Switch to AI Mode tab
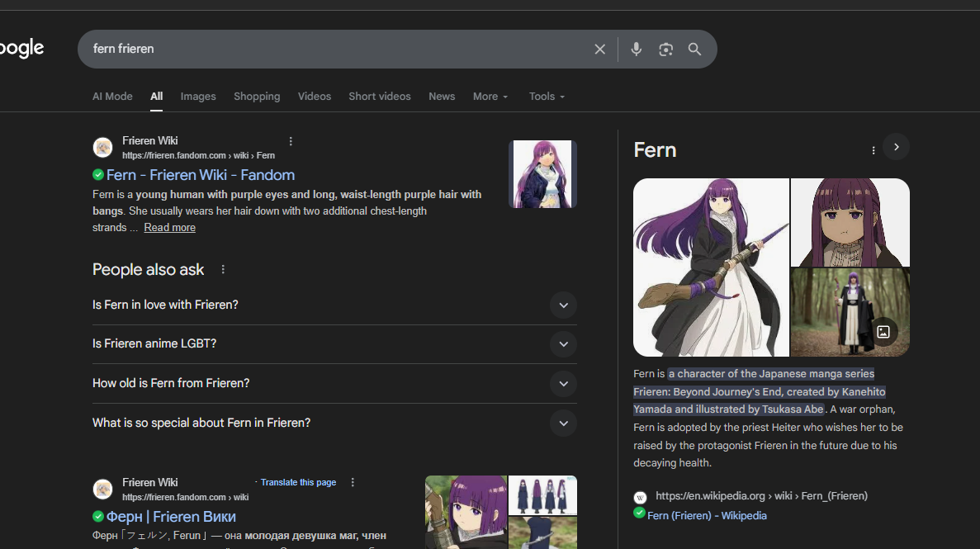Viewport: 980px width, 549px height. 112,97
